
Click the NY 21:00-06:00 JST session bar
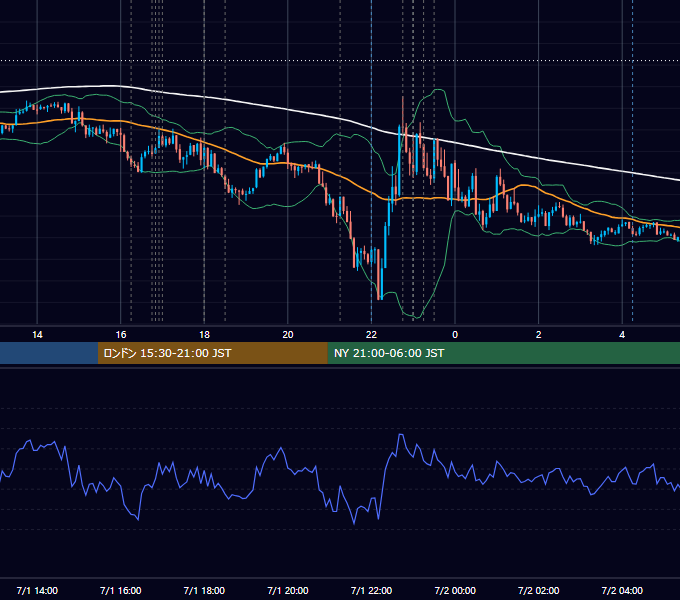point(503,353)
